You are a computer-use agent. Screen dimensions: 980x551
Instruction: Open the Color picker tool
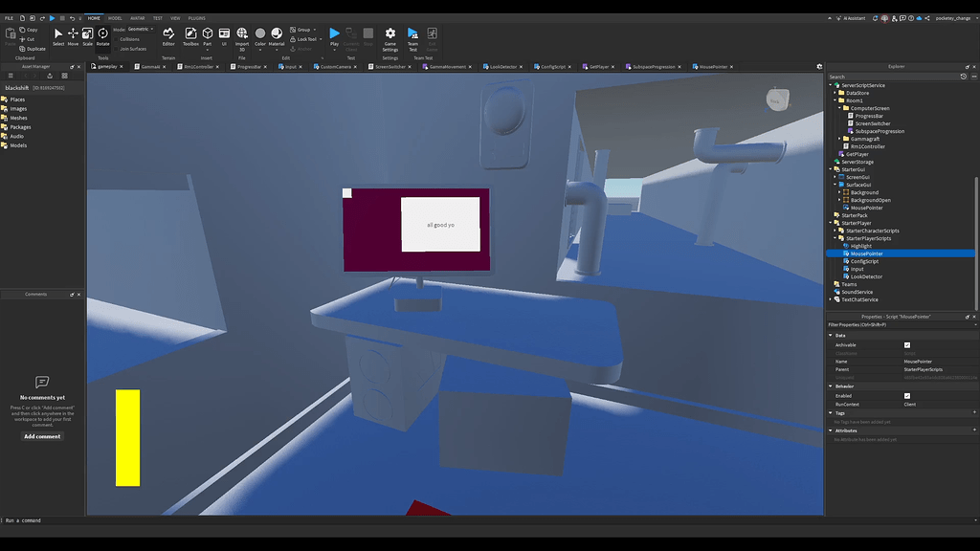260,36
